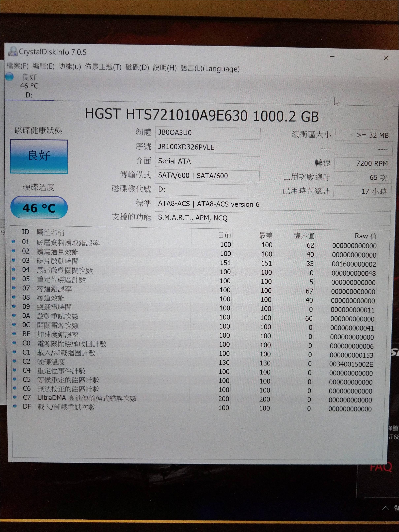Open the 佈景主題(T) menu
Image resolution: width=399 pixels, height=532 pixels.
pyautogui.click(x=103, y=67)
